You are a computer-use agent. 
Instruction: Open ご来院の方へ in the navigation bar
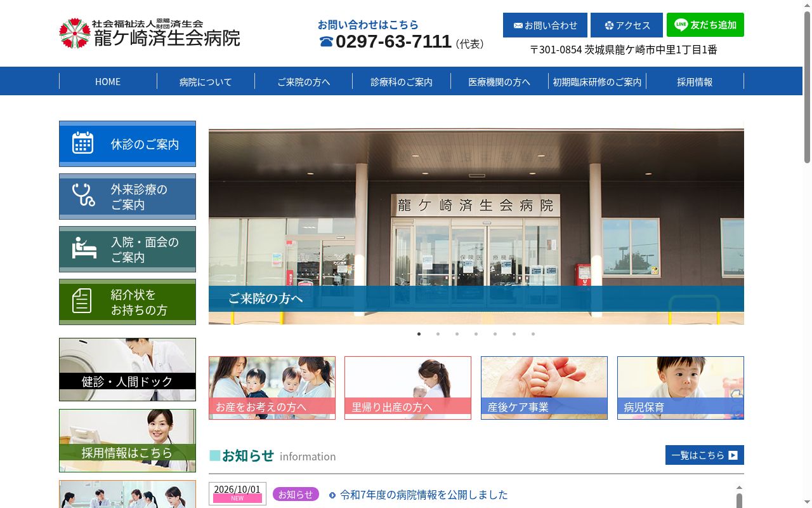coord(304,81)
